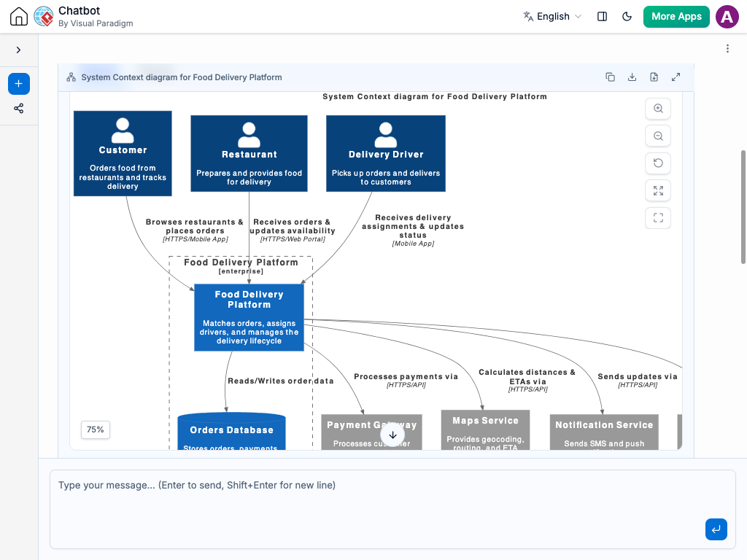Viewport: 747px width, 560px height.
Task: Open the user avatar A menu
Action: 727,17
